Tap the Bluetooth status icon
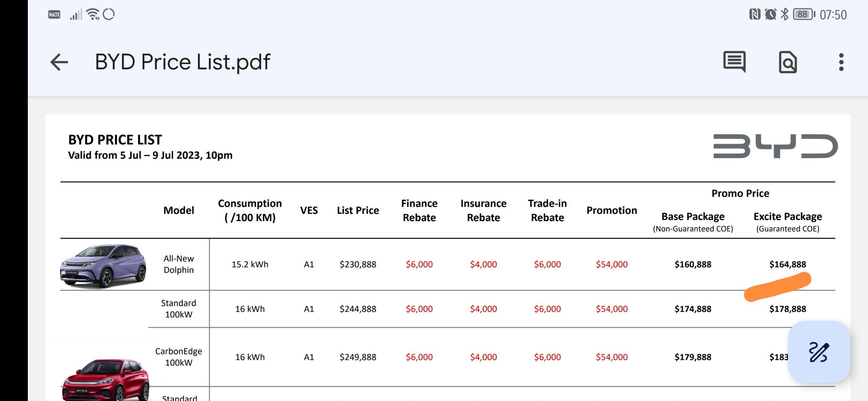 784,14
